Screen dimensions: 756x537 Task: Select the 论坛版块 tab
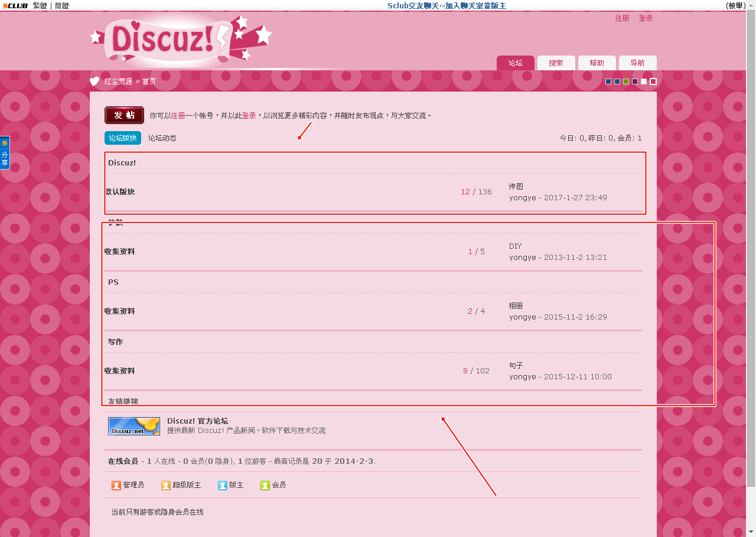123,138
